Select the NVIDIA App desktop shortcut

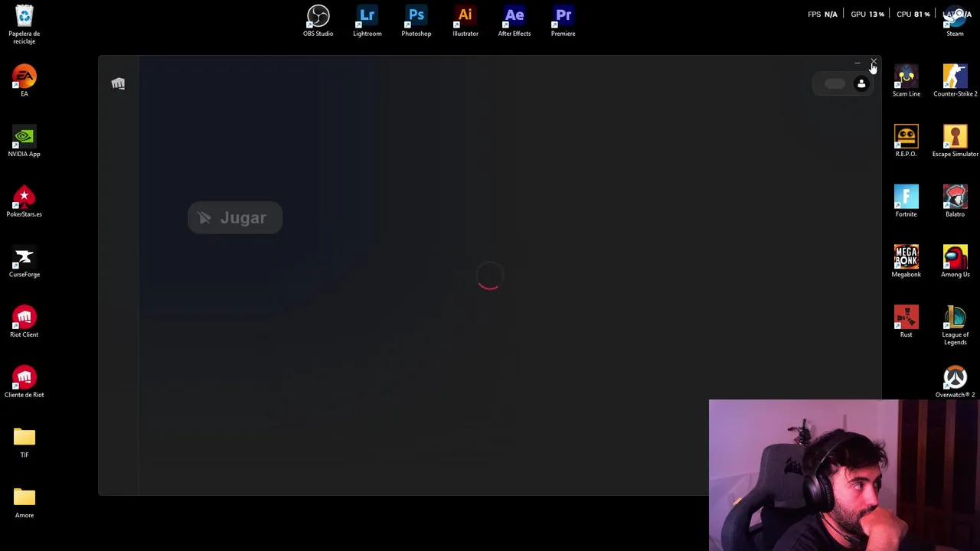tap(24, 141)
